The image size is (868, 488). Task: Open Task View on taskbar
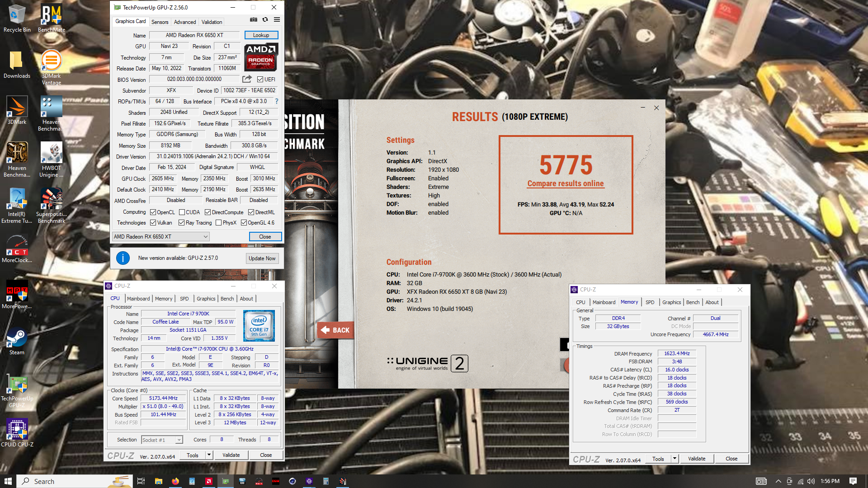point(141,481)
